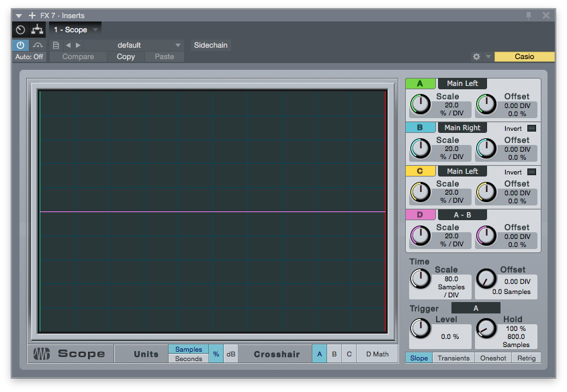The height and width of the screenshot is (392, 567).
Task: Pin the plugin window
Action: [529, 15]
